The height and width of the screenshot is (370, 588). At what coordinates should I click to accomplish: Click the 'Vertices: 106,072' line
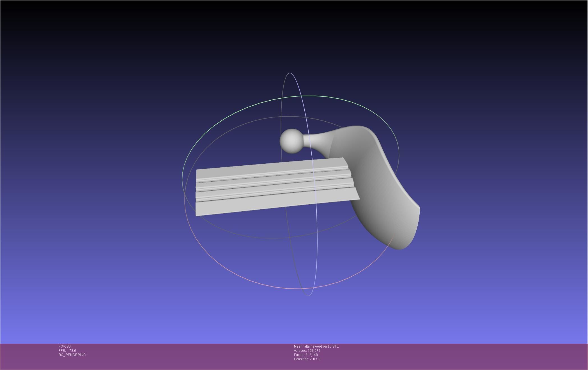click(307, 351)
